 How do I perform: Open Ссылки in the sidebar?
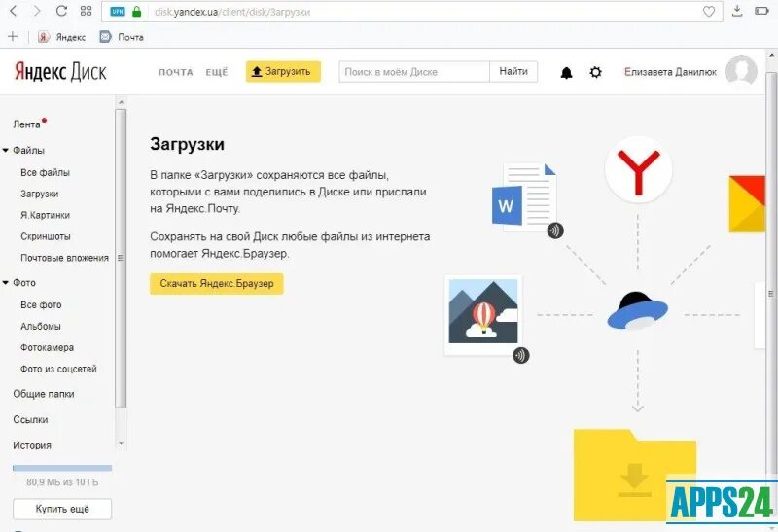click(31, 420)
